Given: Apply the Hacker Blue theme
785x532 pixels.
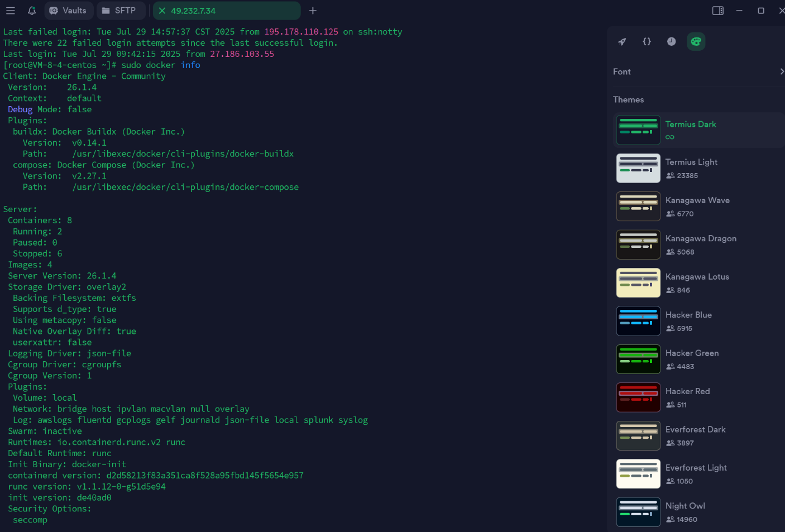Looking at the screenshot, I should click(699, 321).
